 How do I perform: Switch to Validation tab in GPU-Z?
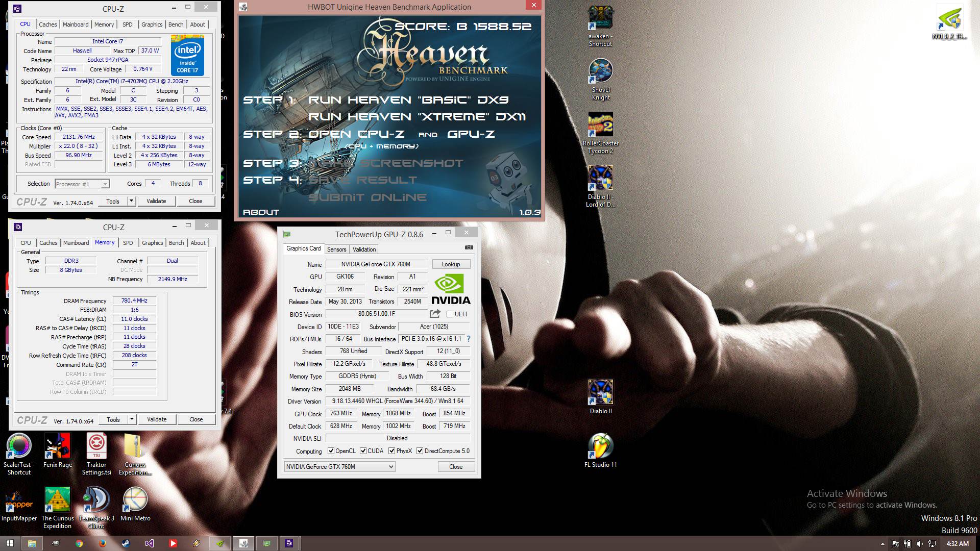(364, 249)
